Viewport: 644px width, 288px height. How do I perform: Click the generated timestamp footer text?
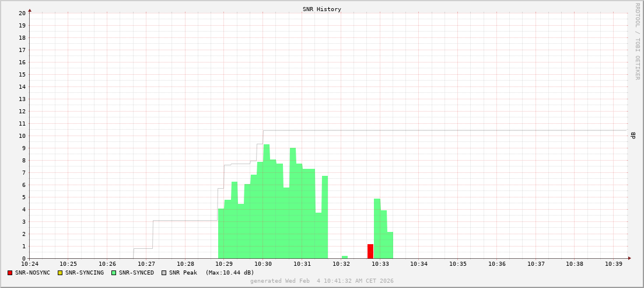(x=322, y=281)
